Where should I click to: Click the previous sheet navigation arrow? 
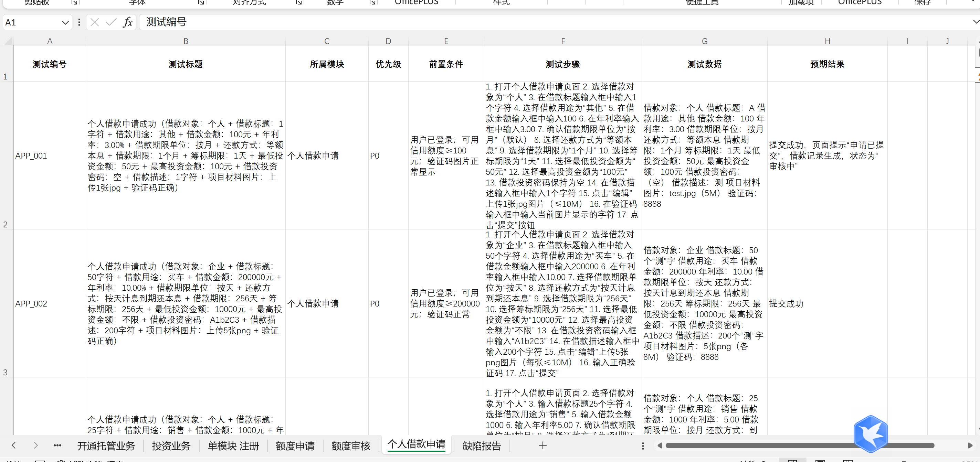[x=14, y=445]
